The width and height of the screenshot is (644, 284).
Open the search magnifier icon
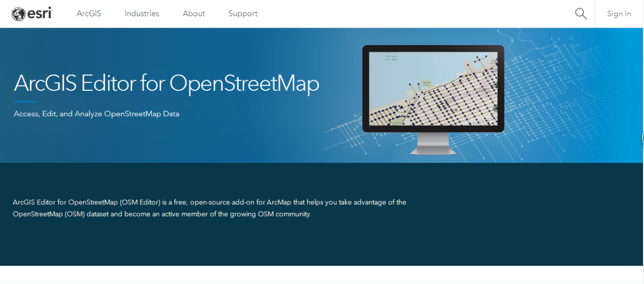581,14
